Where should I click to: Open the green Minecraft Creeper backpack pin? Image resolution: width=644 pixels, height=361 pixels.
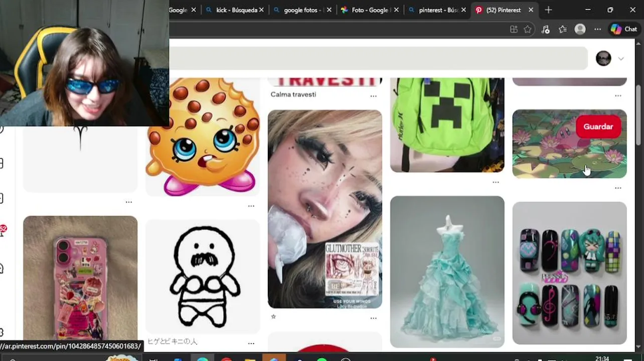(x=447, y=125)
